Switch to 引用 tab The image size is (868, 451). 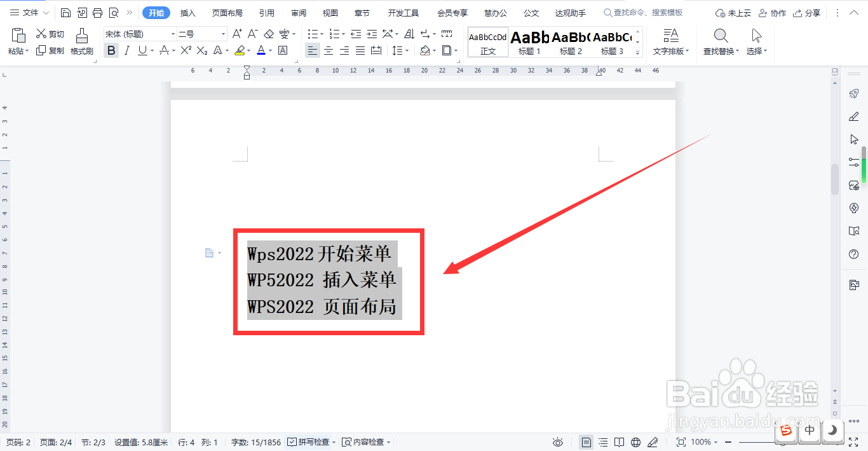(267, 13)
